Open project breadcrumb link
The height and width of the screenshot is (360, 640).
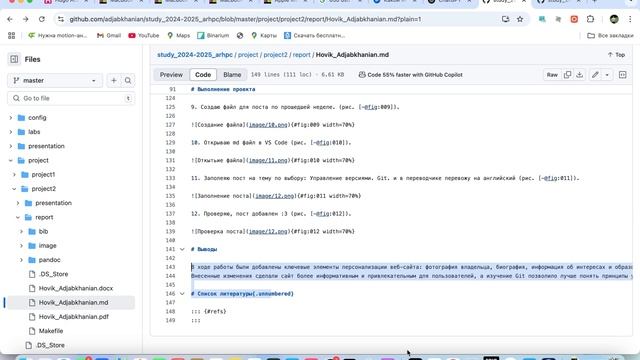click(248, 55)
